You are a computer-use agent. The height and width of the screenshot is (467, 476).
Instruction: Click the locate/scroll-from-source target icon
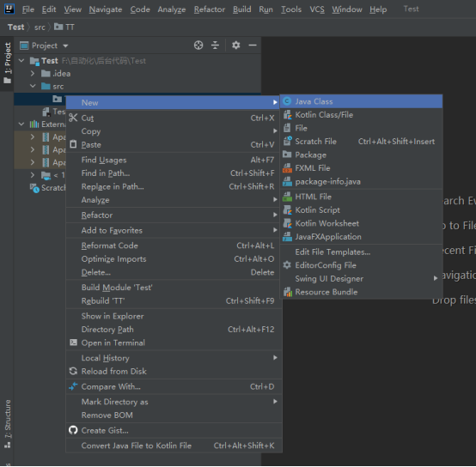(x=198, y=45)
